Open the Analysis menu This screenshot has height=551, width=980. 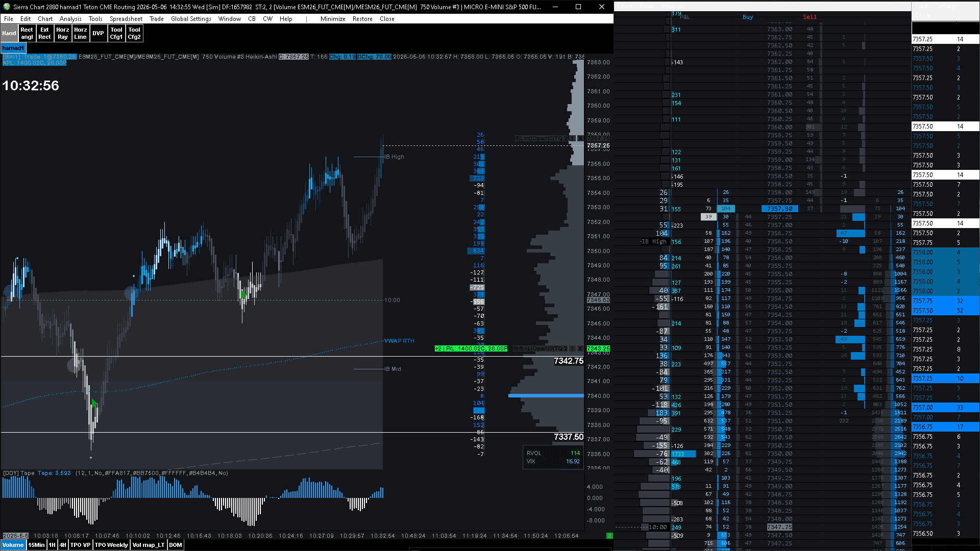(70, 19)
